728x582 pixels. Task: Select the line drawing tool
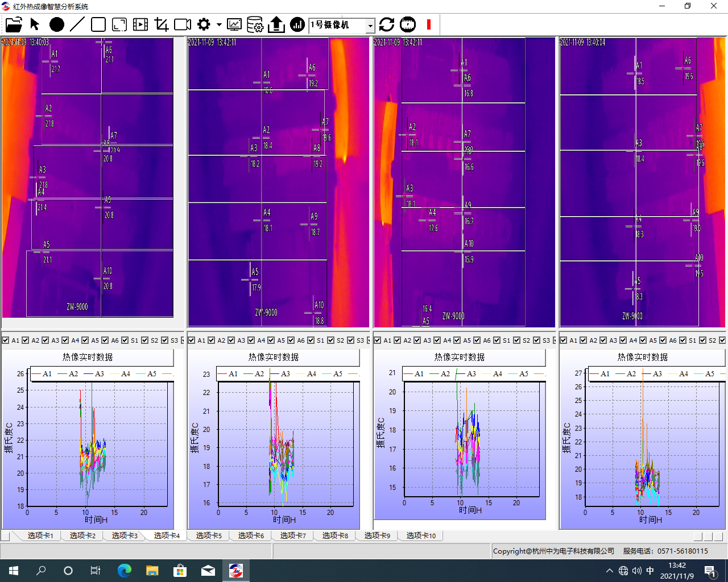[x=77, y=24]
